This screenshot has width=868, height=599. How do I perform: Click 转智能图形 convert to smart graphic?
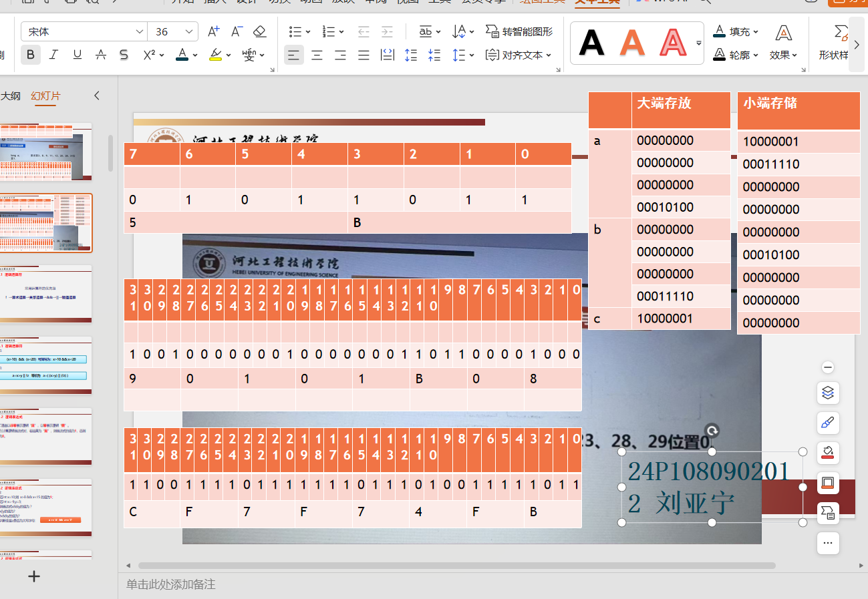pos(519,31)
